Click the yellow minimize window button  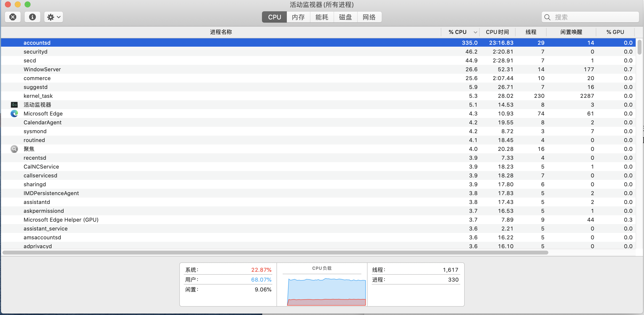(x=18, y=4)
